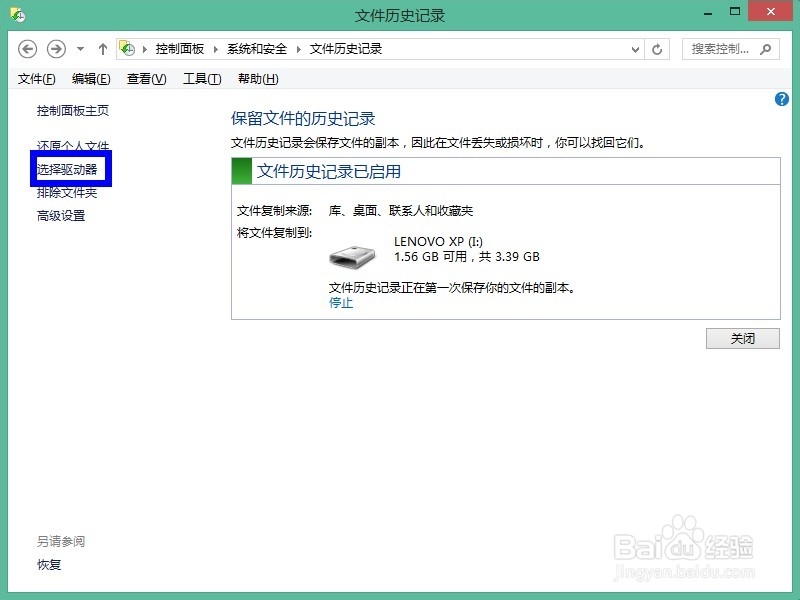This screenshot has width=800, height=600.
Task: Click inside the 搜索控制 search field
Action: [720, 48]
